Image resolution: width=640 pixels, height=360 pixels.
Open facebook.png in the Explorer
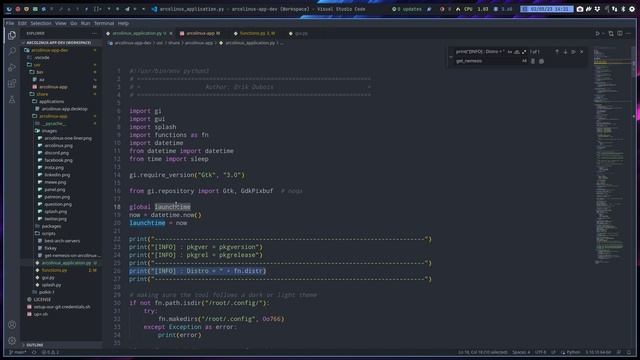(x=58, y=160)
